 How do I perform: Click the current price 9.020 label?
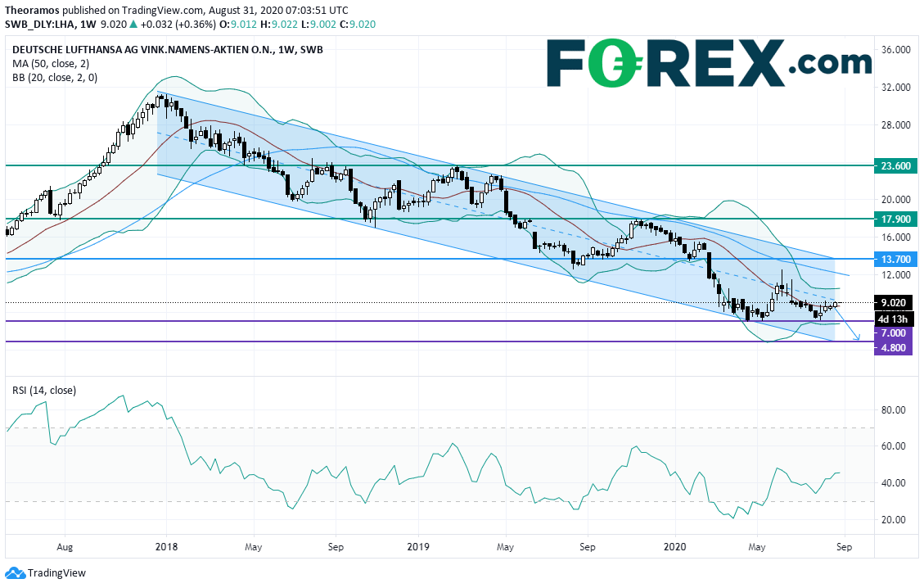click(x=894, y=303)
